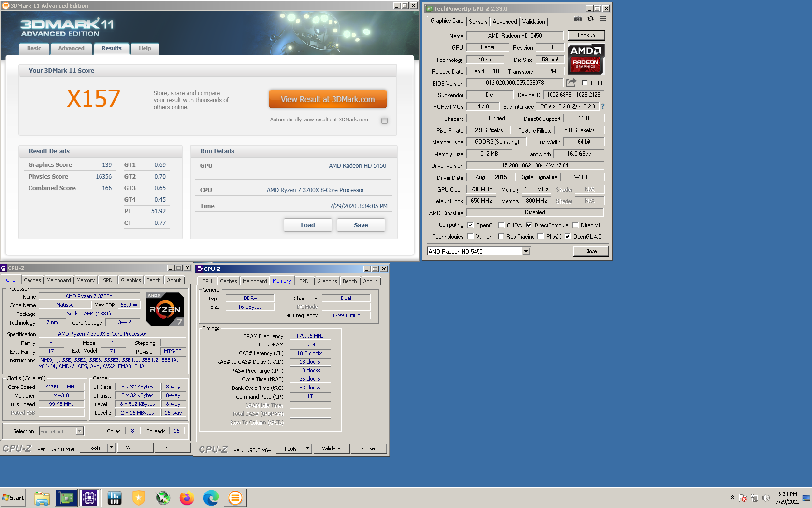Open the green orb app in taskbar
Image resolution: width=812 pixels, height=508 pixels.
[x=163, y=498]
